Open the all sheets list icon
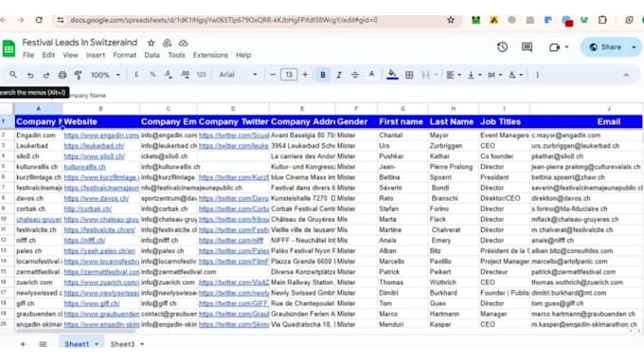Screen dimensions: 644x363 43,344
